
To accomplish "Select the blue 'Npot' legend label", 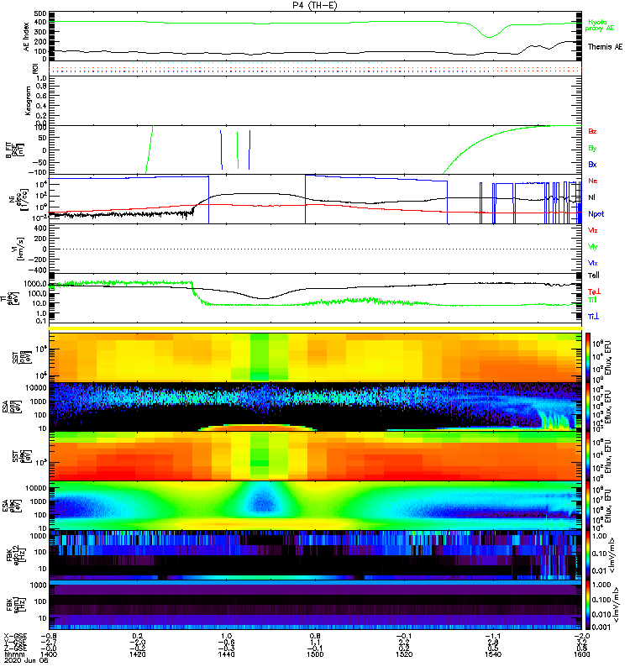I will (x=596, y=214).
